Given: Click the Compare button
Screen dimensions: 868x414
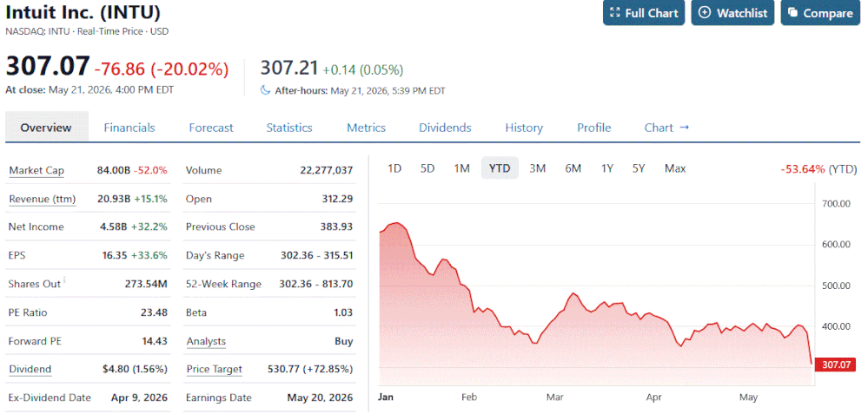Looking at the screenshot, I should [820, 13].
